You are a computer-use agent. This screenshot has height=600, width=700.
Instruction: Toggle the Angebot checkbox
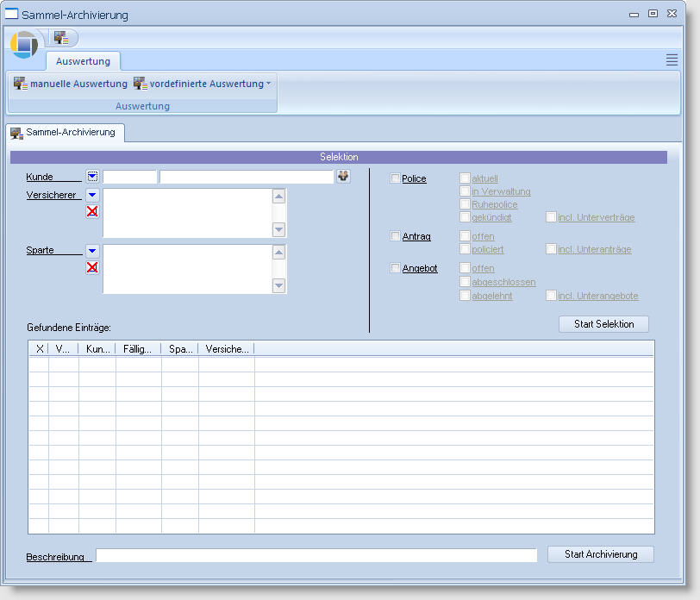tap(396, 269)
